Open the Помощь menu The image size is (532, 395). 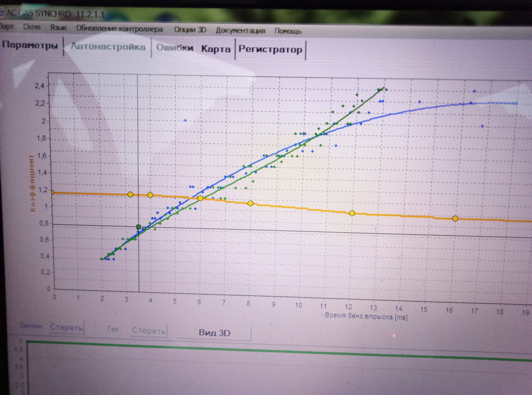tap(288, 31)
